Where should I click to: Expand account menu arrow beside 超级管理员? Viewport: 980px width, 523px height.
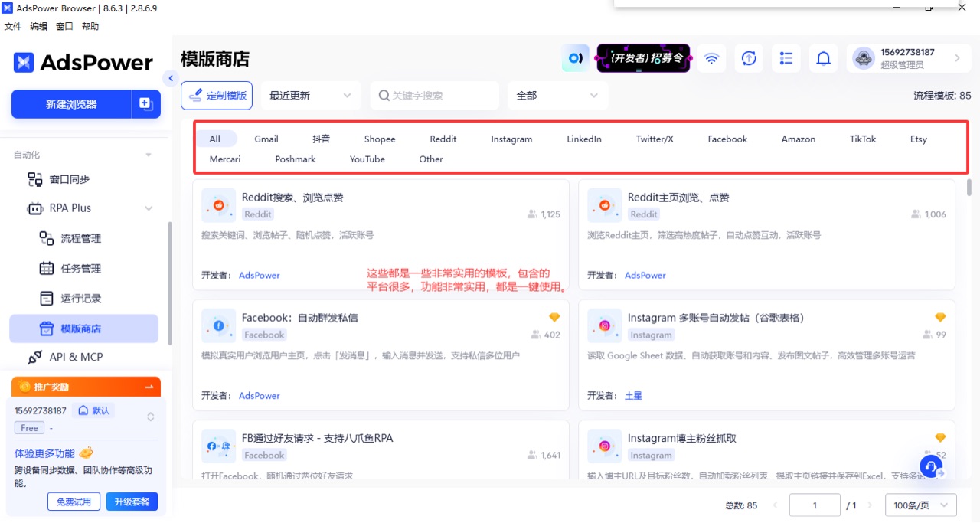tap(958, 58)
